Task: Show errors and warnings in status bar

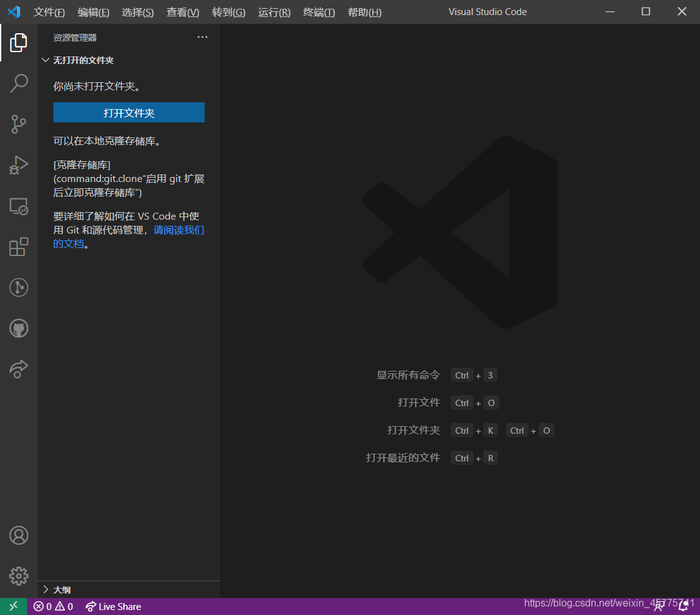Action: (53, 606)
